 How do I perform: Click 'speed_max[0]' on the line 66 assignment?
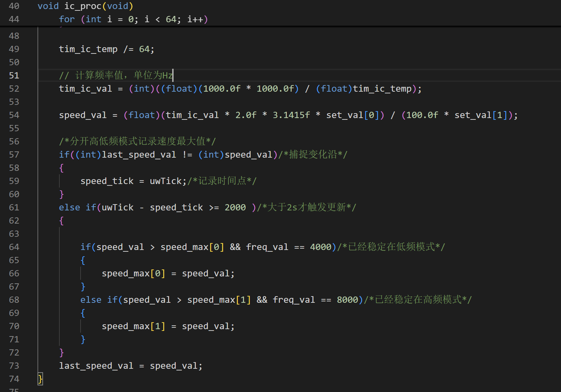tap(133, 274)
